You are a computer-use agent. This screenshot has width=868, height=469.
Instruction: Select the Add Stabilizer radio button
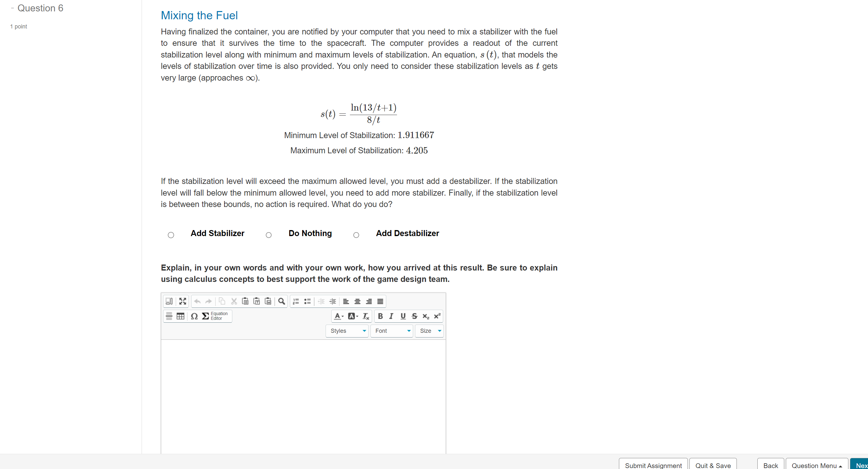tap(171, 235)
